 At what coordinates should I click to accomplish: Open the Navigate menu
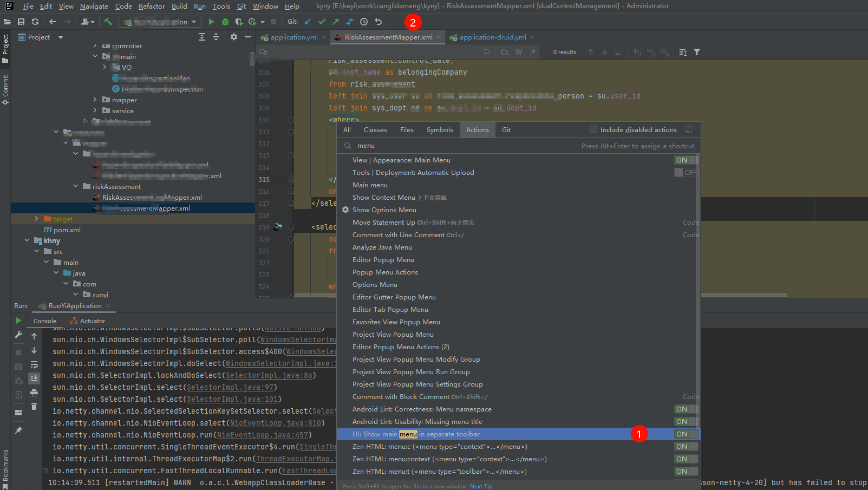click(x=94, y=6)
